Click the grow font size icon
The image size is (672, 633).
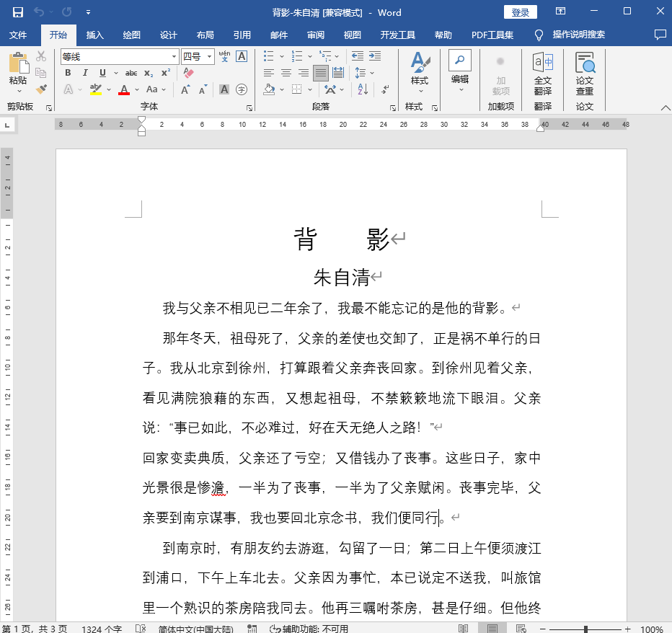[x=185, y=89]
